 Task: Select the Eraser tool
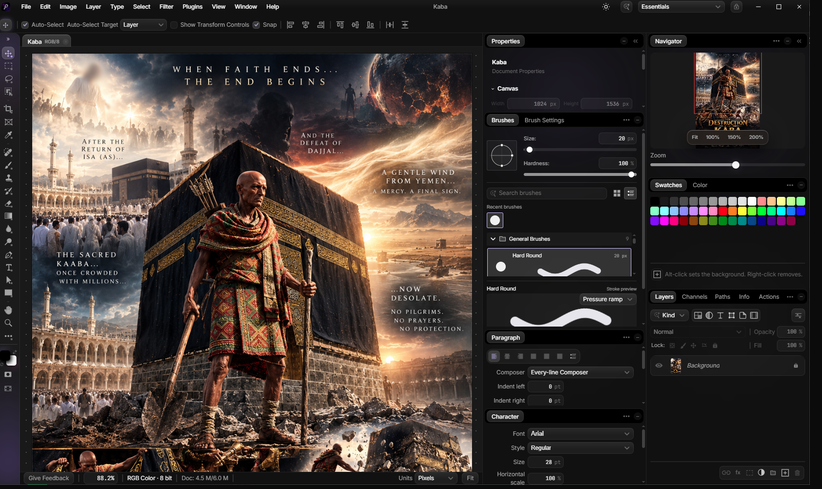(x=8, y=203)
